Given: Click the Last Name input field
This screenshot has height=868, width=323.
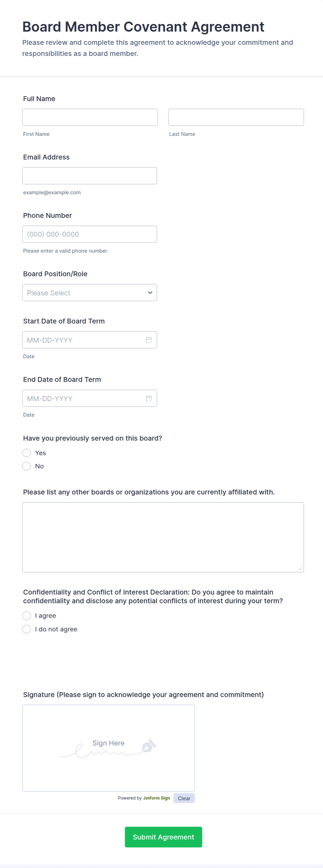Looking at the screenshot, I should pyautogui.click(x=236, y=117).
